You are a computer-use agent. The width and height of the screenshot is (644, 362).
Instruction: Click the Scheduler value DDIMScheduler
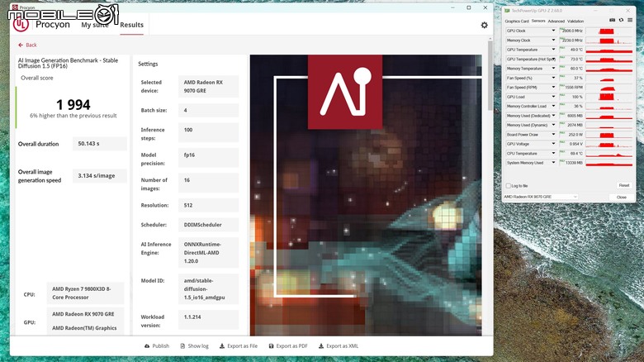208,225
